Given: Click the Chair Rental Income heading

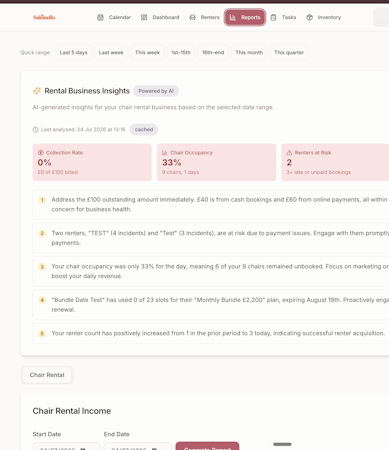Looking at the screenshot, I should tap(72, 411).
